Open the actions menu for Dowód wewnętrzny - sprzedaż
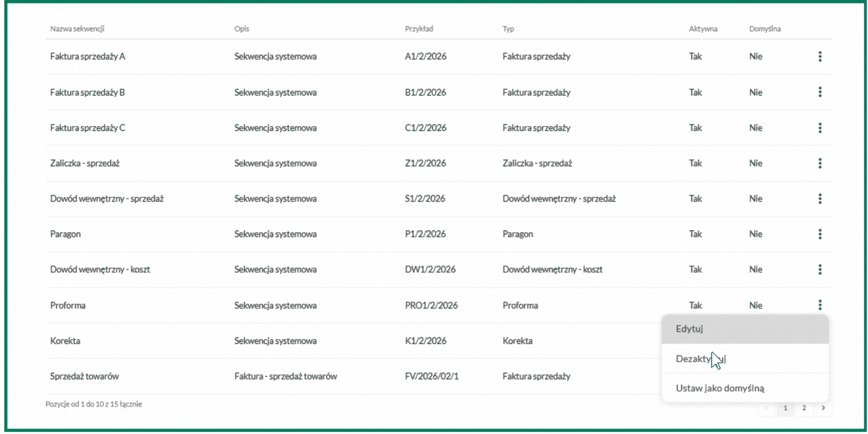This screenshot has width=868, height=434. pyautogui.click(x=820, y=198)
